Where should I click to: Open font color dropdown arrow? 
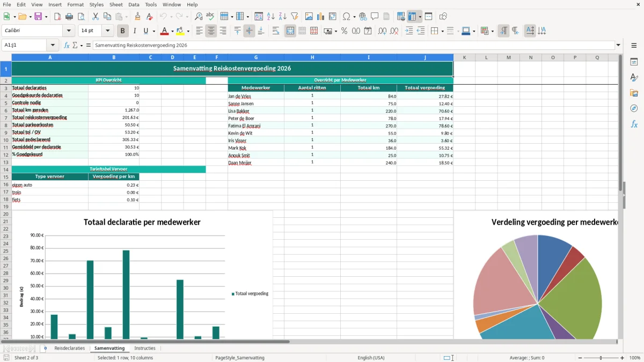[172, 31]
